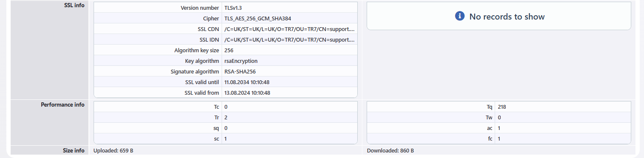Click the info icon beside No records to show
Viewport: 644px width, 158px height.
pos(459,16)
